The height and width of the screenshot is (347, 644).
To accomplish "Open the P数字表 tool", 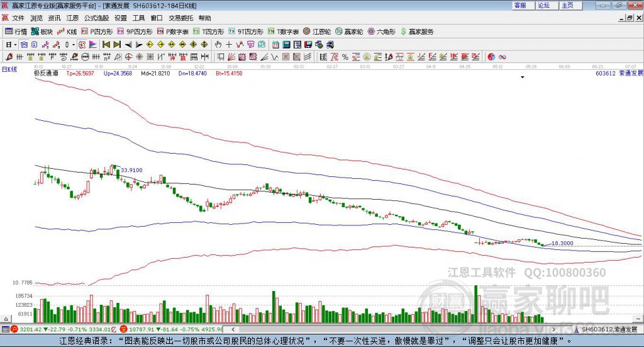I will tap(172, 31).
